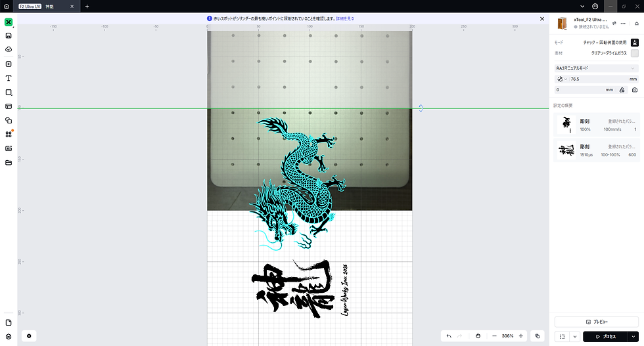Image resolution: width=644 pixels, height=346 pixels.
Task: Edit the 76.5 mm diameter field
Action: (x=596, y=79)
